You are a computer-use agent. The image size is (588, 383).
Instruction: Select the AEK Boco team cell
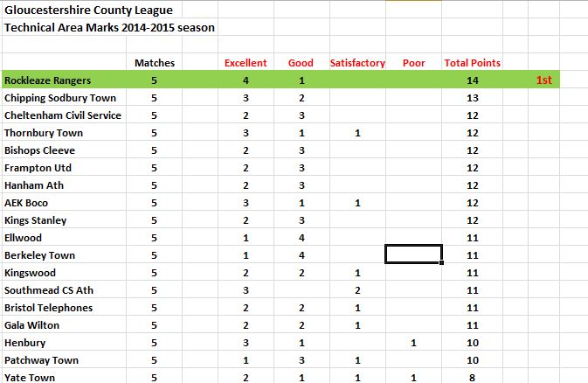[x=64, y=203]
